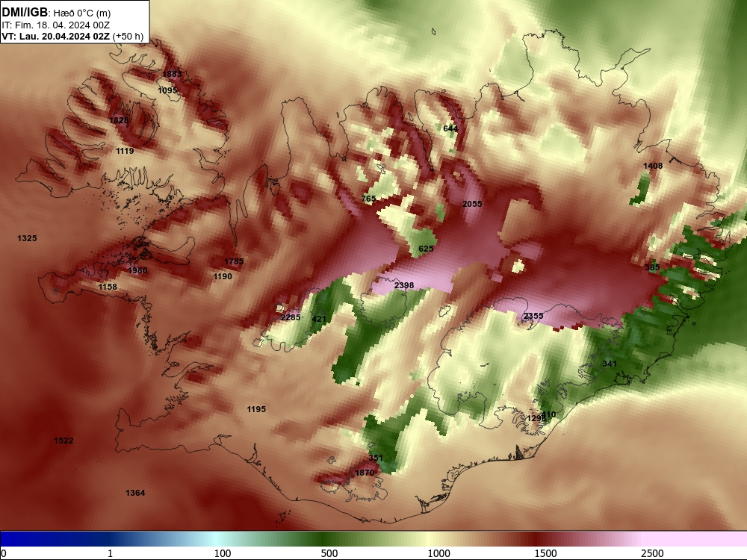The image size is (747, 560).
Task: Click the offshore value 1522
Action: click(x=63, y=441)
